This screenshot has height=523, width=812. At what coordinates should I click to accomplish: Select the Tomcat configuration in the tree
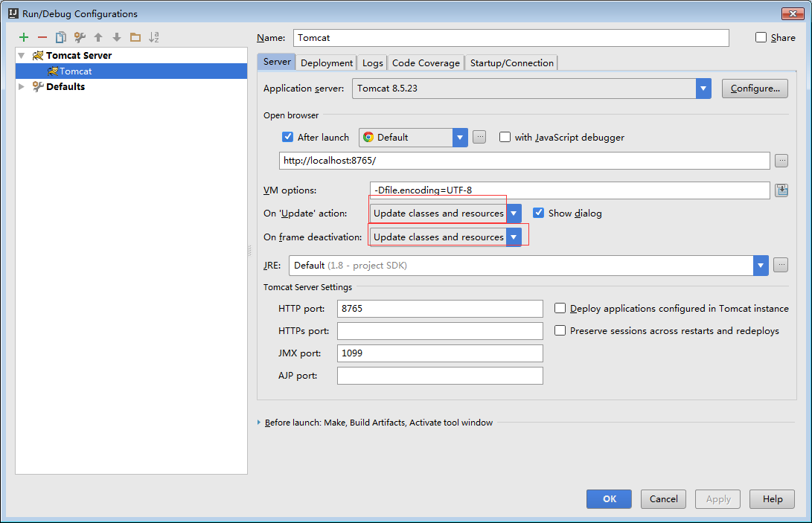click(x=132, y=71)
